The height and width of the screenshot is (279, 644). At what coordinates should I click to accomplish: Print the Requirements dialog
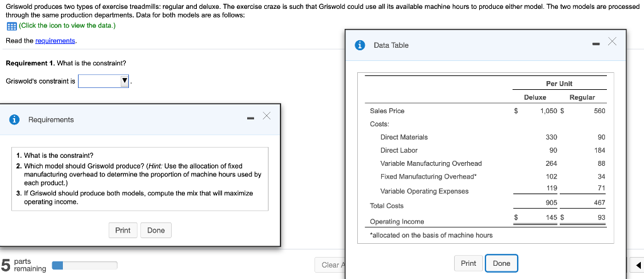pos(123,230)
